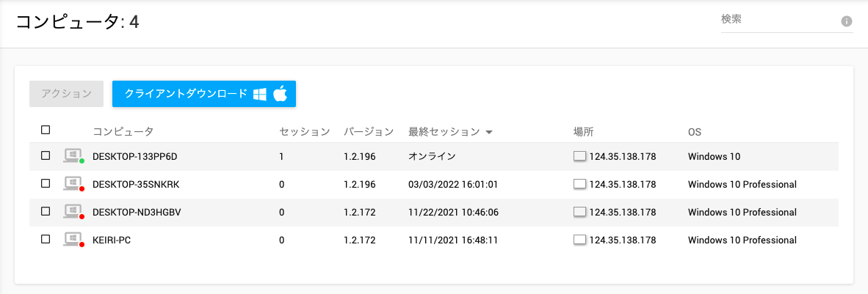Open the アクション dropdown button
The height and width of the screenshot is (294, 868).
coord(66,94)
